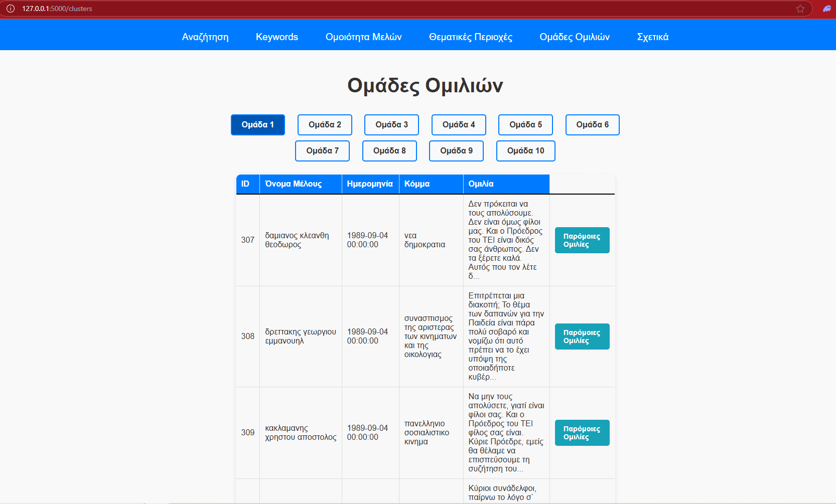Open the Αναζήτηση navigation link
The width and height of the screenshot is (836, 504).
[205, 37]
